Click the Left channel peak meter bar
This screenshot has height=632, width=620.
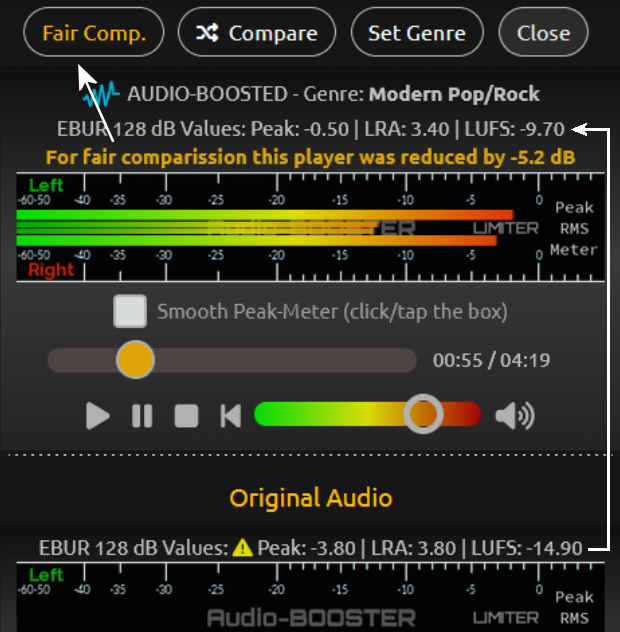265,215
